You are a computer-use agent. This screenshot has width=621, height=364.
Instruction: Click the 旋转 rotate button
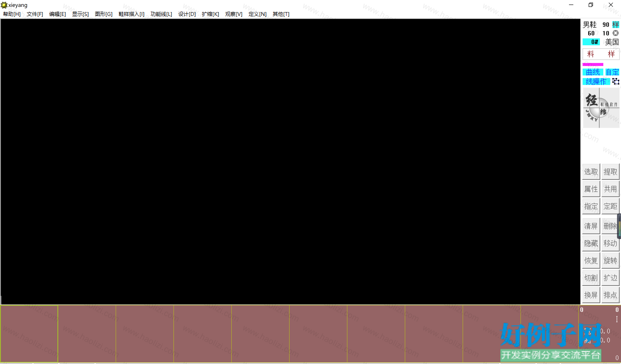610,260
